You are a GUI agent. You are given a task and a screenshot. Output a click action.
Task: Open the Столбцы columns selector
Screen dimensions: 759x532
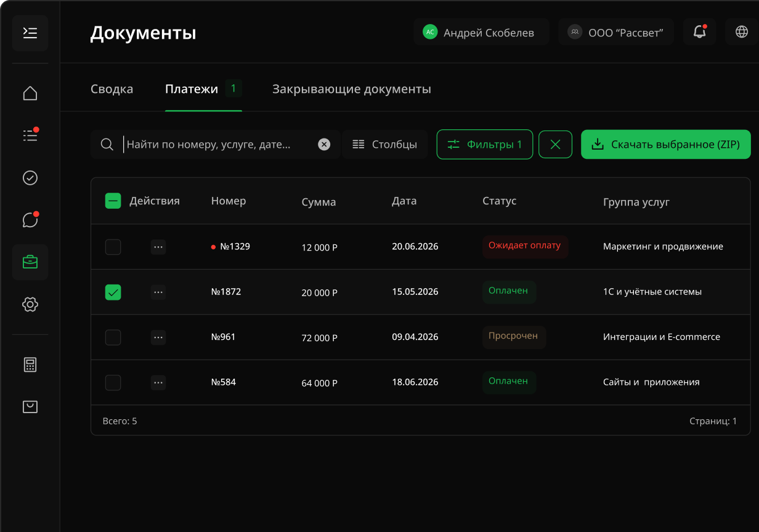click(385, 145)
